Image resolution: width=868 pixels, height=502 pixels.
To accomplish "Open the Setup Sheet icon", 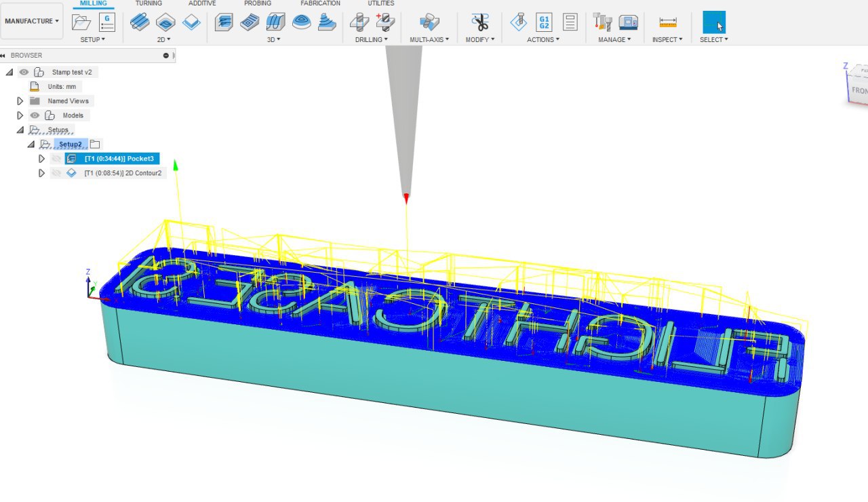I will click(x=570, y=22).
